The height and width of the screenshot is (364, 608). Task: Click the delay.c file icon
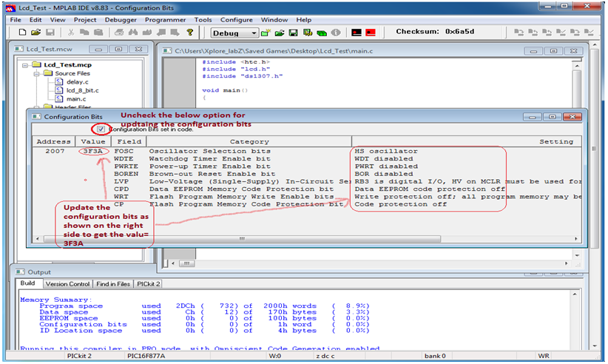pyautogui.click(x=59, y=81)
